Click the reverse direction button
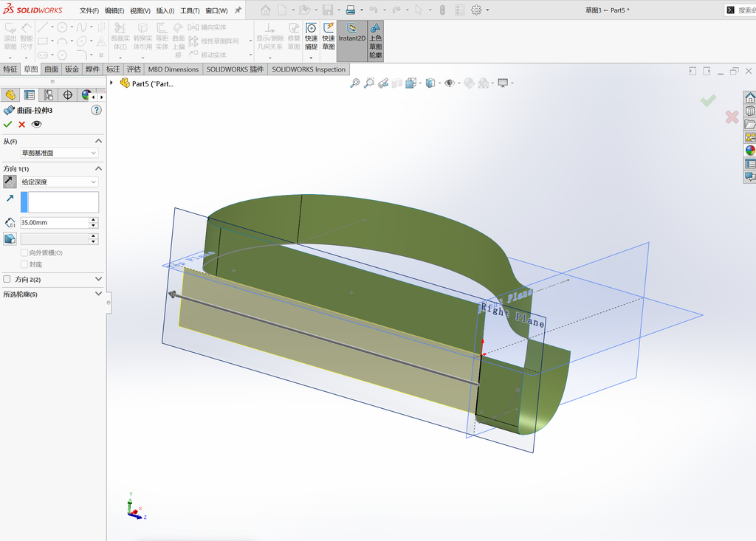Image resolution: width=756 pixels, height=541 pixels. click(x=10, y=182)
